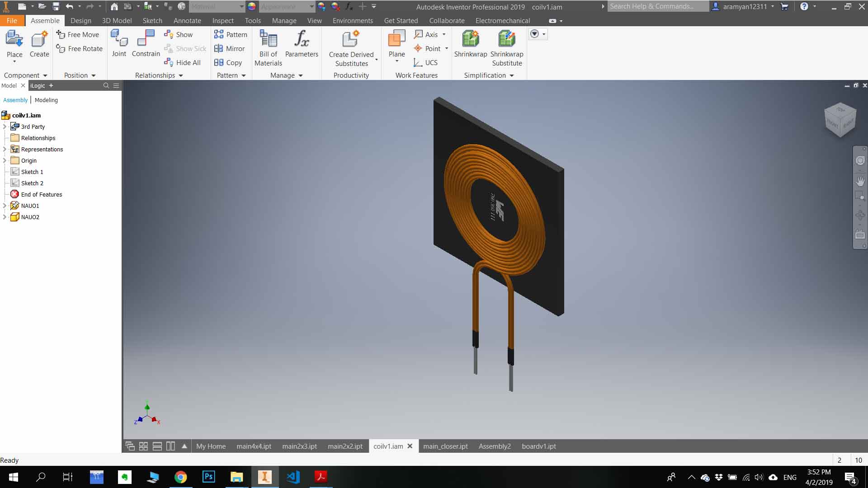
Task: Click the Modeling view link in the browser
Action: click(46, 100)
